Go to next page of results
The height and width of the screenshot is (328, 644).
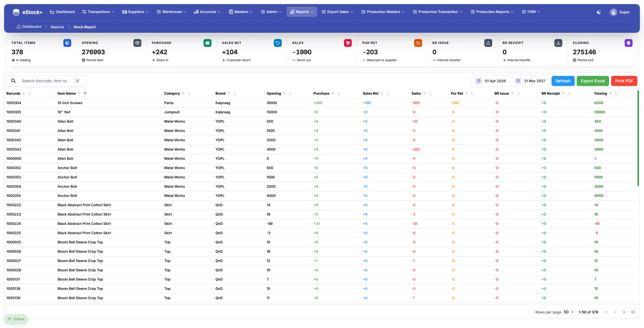[624, 312]
